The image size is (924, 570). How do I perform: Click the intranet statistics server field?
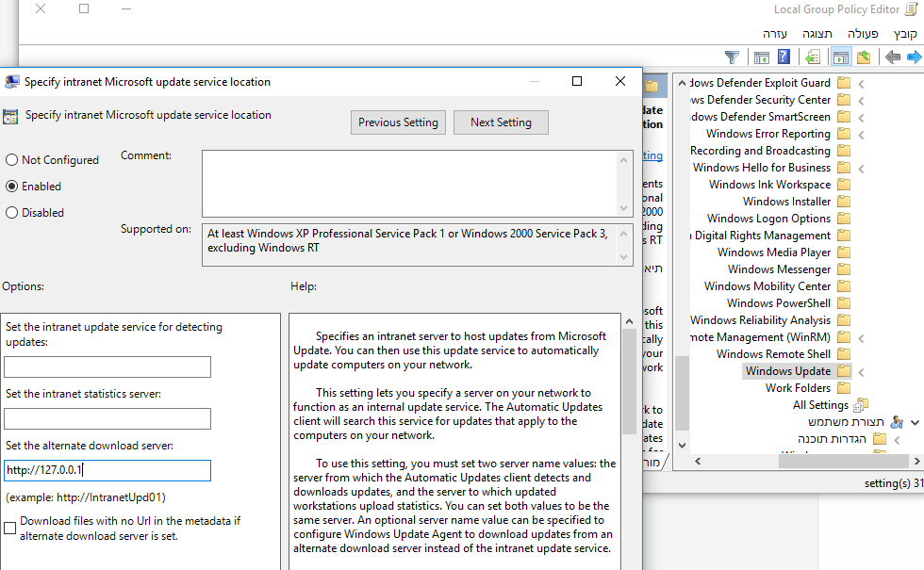107,419
